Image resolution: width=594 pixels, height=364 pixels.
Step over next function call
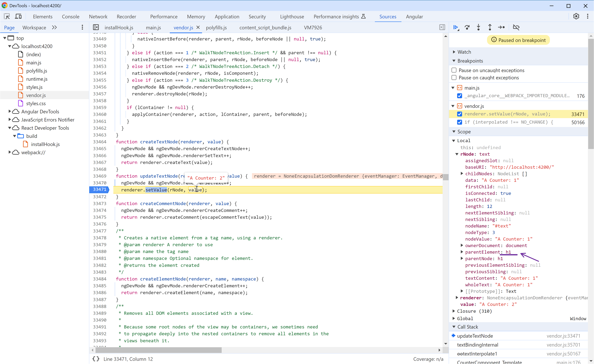pyautogui.click(x=467, y=27)
